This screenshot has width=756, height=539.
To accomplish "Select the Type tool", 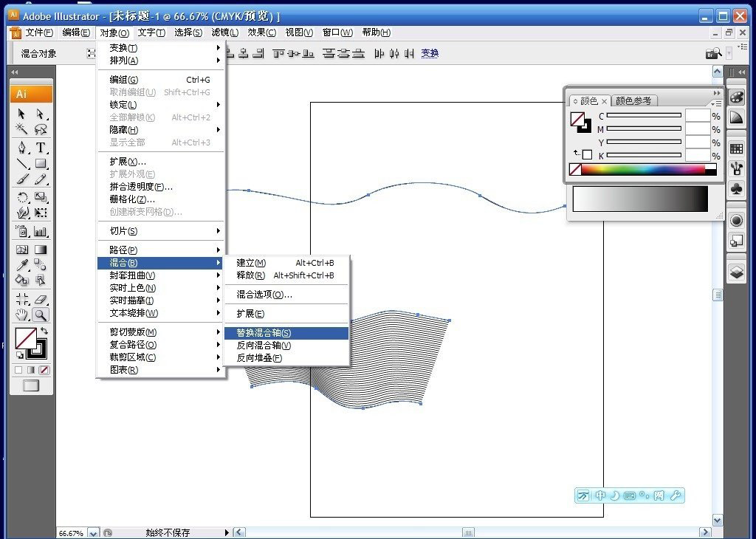I will (41, 145).
